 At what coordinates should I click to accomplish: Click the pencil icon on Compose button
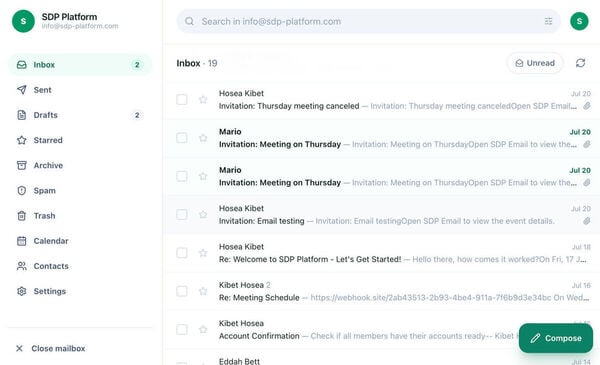point(535,338)
